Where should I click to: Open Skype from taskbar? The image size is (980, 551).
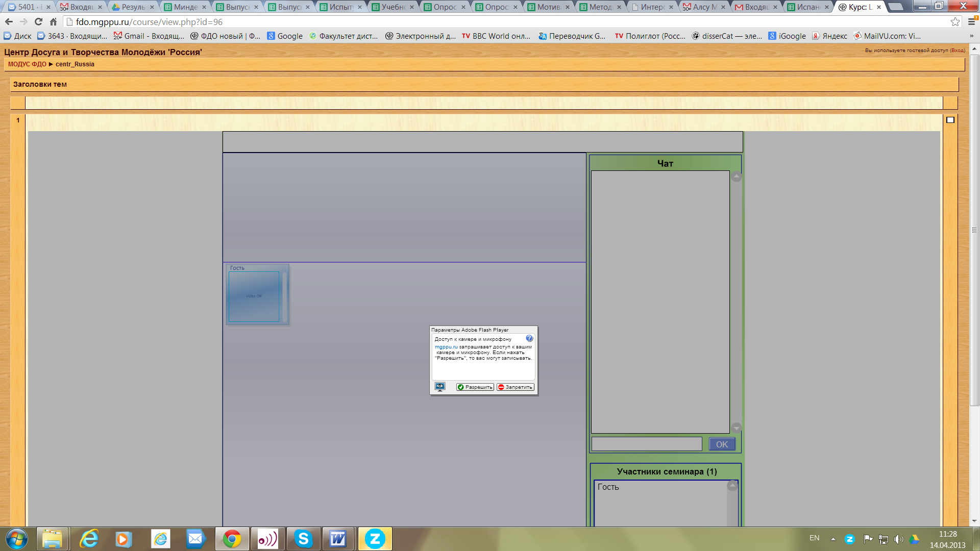point(303,539)
